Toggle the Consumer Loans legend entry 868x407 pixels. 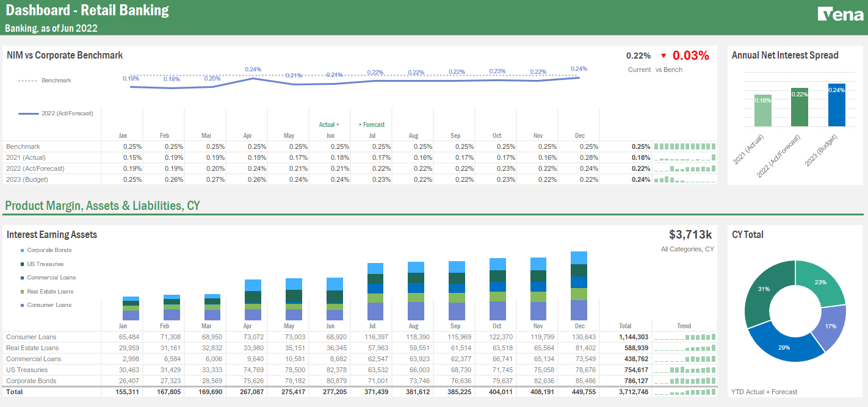[48, 304]
